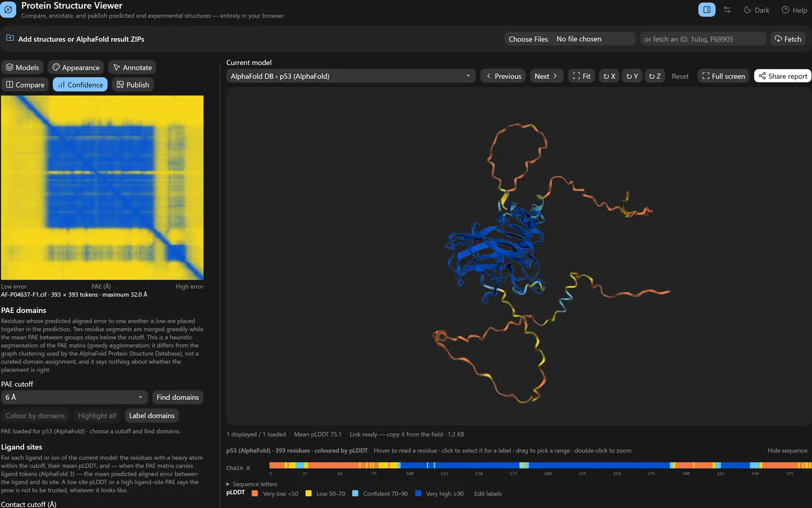Fetch the structure by ID
Screen dimensions: 812x508
click(788, 39)
